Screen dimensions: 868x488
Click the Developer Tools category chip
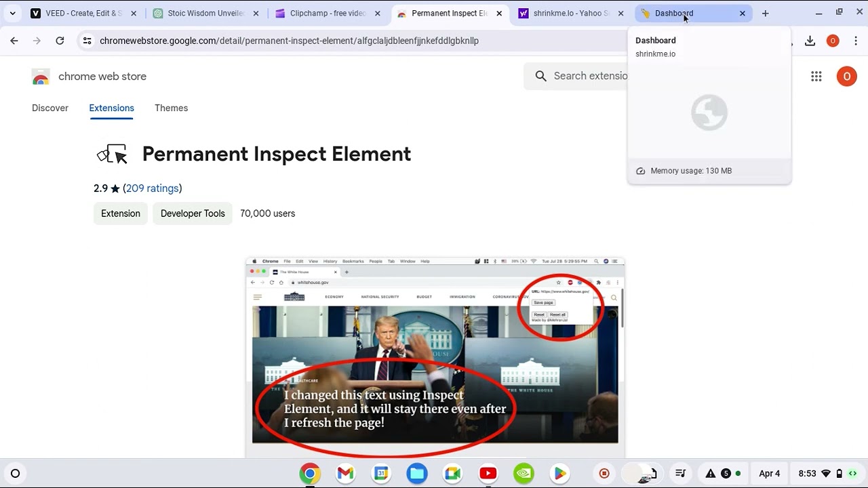click(x=193, y=213)
